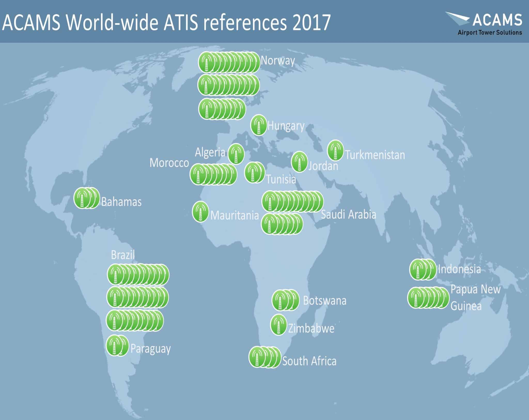Click leftmost Papua New Guinea antenna icon

[x=416, y=298]
